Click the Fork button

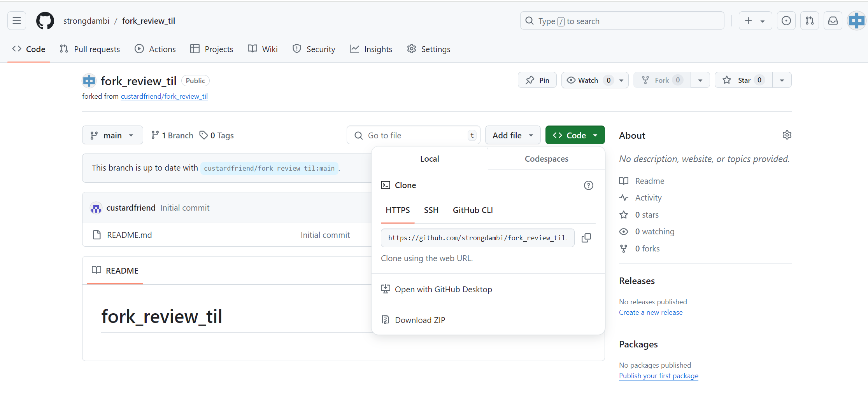click(x=662, y=80)
